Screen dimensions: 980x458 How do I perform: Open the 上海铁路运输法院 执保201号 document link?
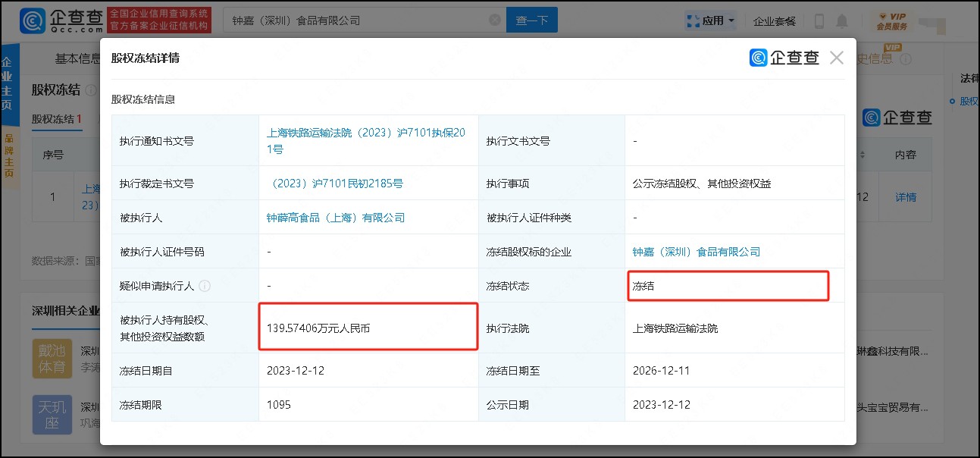[x=365, y=140]
